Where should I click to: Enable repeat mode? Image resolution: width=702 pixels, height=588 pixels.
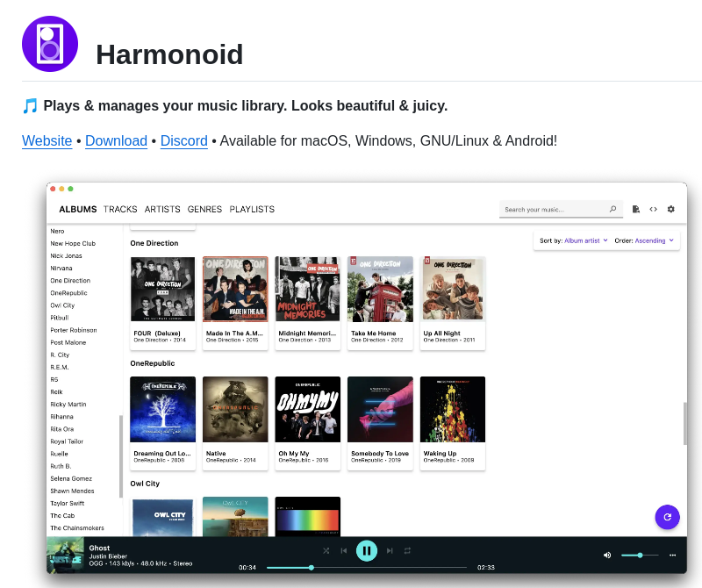407,550
